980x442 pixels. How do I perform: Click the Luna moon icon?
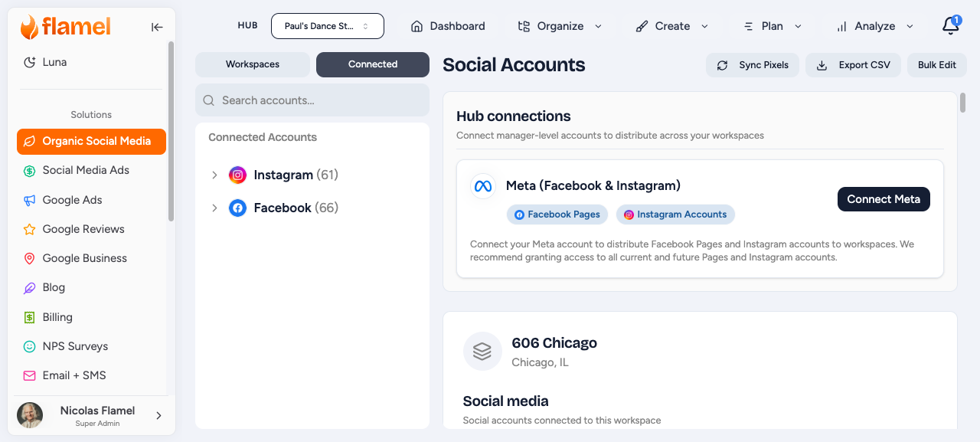[x=29, y=62]
